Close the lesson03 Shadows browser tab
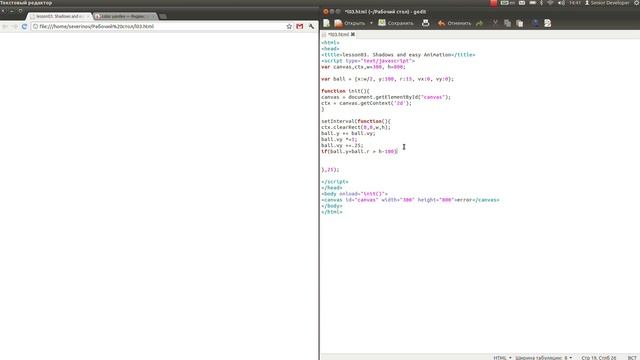Screen dimensions: 640x360 click(88, 16)
